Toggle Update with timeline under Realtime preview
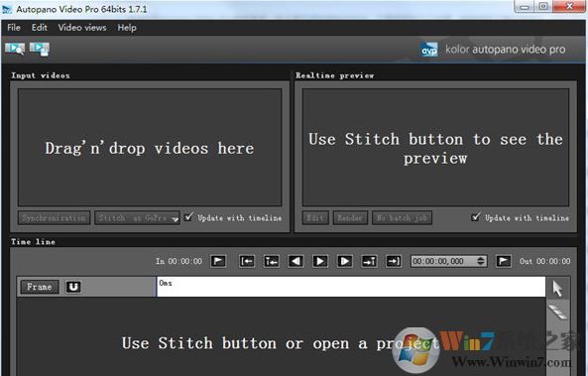588x376 pixels. click(x=476, y=217)
